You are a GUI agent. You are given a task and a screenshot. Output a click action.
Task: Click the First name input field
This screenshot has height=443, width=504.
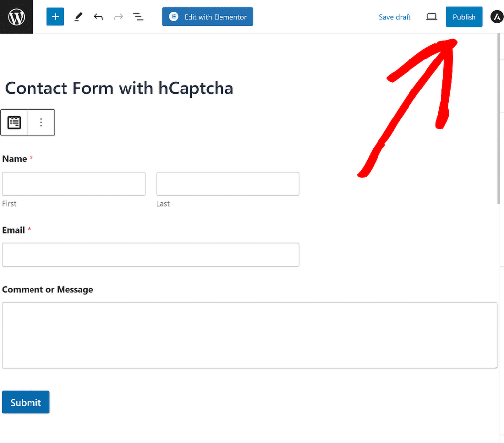coord(73,183)
